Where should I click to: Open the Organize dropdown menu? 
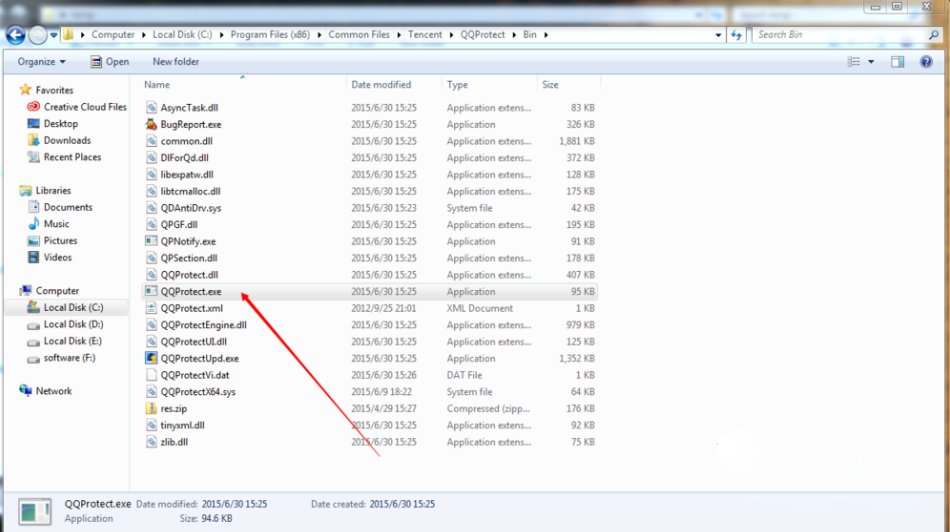(x=41, y=62)
